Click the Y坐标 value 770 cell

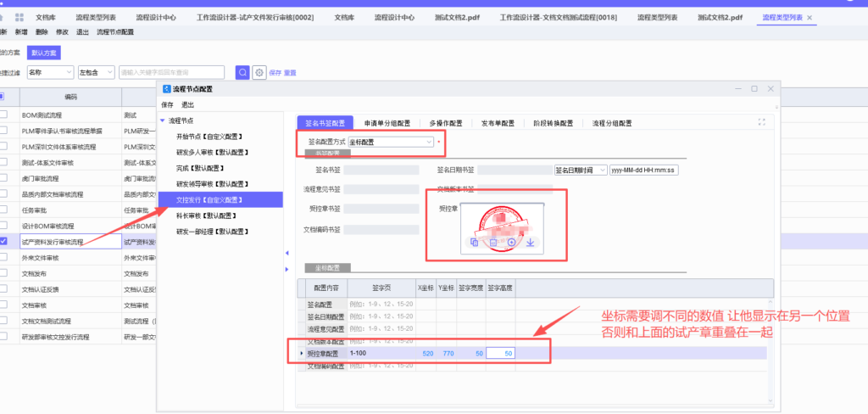pyautogui.click(x=447, y=353)
